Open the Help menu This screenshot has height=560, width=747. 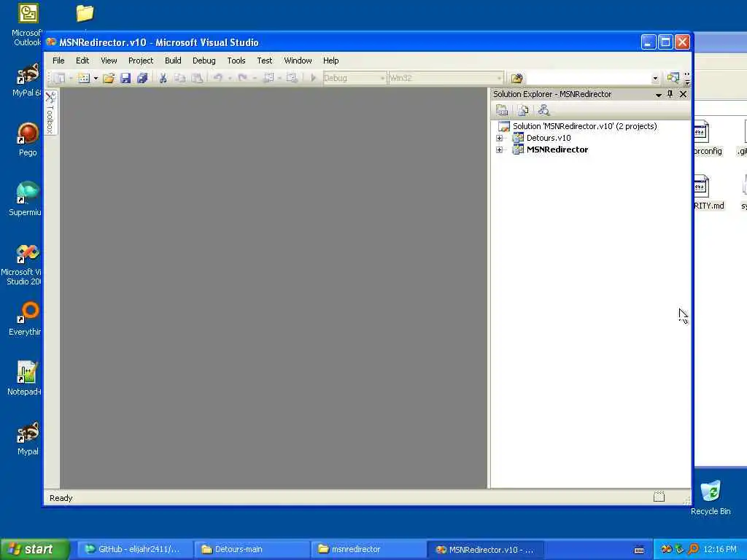(x=330, y=61)
